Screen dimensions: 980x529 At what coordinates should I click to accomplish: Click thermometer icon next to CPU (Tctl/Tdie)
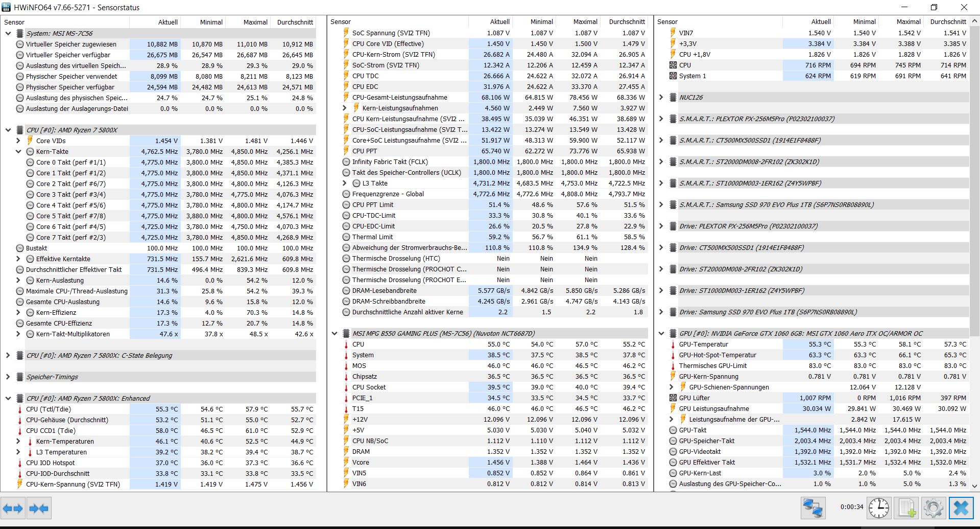(20, 409)
